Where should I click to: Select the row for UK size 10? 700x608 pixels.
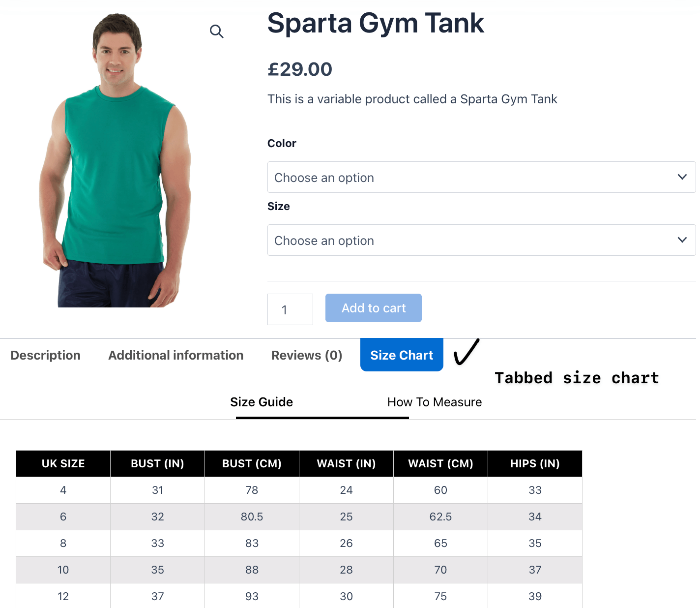63,570
